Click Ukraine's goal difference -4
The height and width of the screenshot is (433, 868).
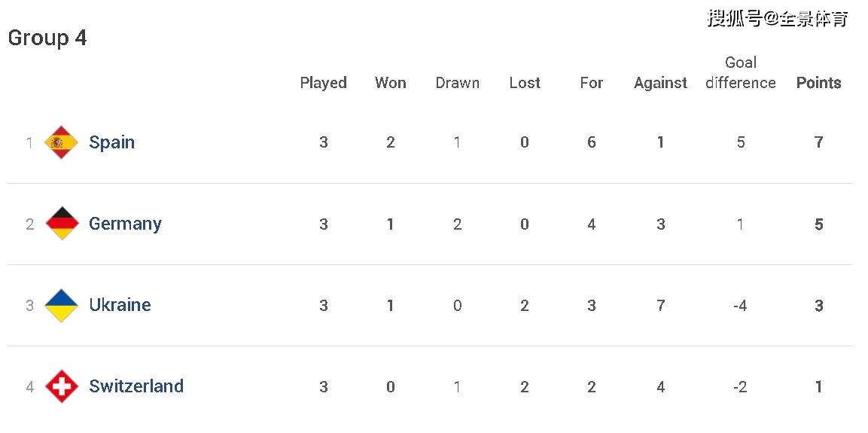pyautogui.click(x=740, y=305)
